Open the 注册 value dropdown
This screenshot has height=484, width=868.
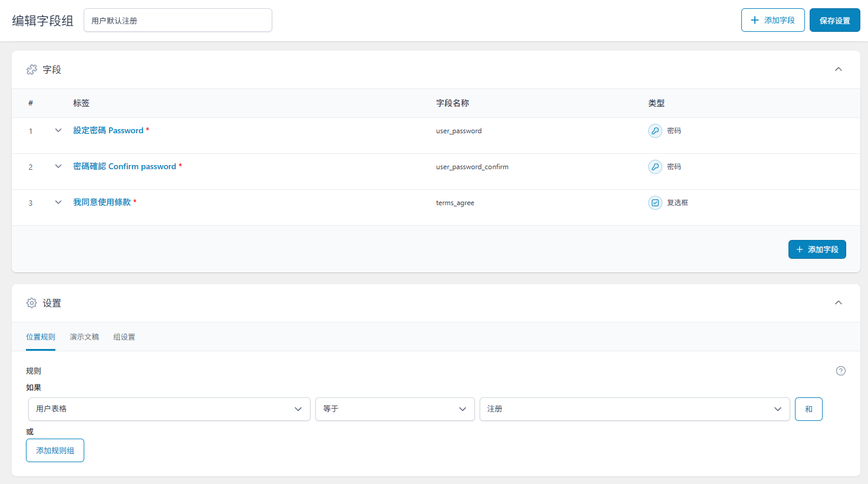(635, 409)
